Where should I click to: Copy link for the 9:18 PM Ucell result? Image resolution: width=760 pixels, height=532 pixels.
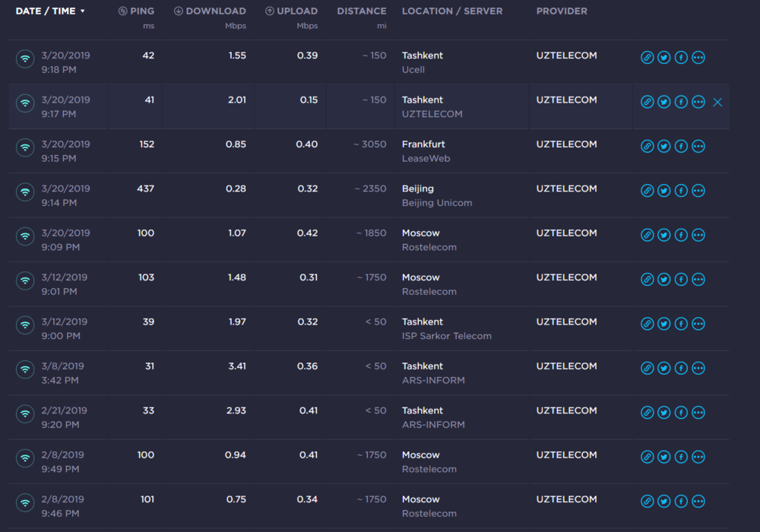click(x=647, y=58)
